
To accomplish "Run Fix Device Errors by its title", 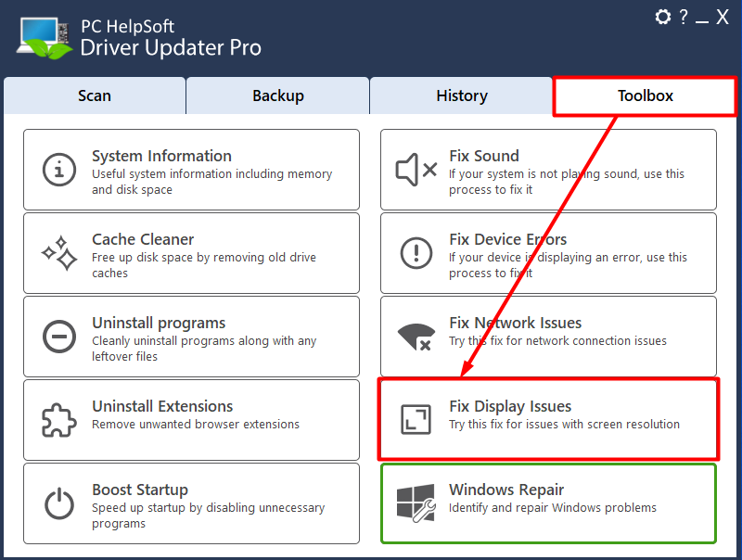I will [x=507, y=239].
